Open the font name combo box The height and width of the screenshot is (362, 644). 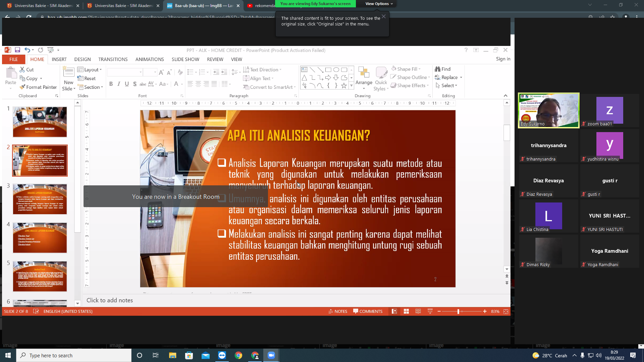click(x=125, y=72)
